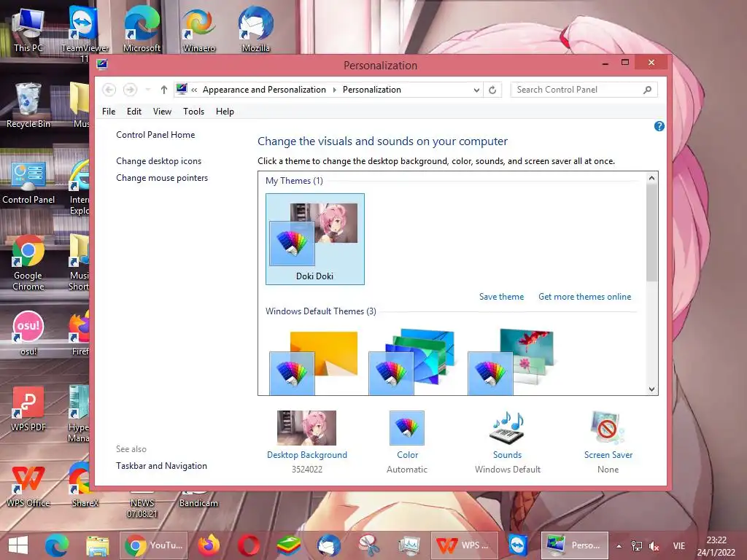Open the File menu
747x560 pixels.
point(109,112)
